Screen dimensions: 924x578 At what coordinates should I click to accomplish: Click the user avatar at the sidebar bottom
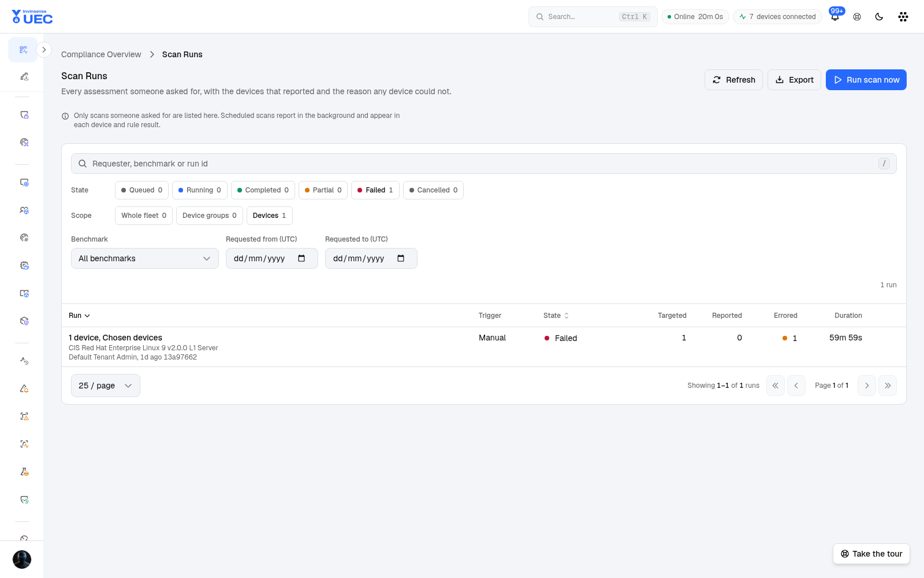click(x=22, y=560)
